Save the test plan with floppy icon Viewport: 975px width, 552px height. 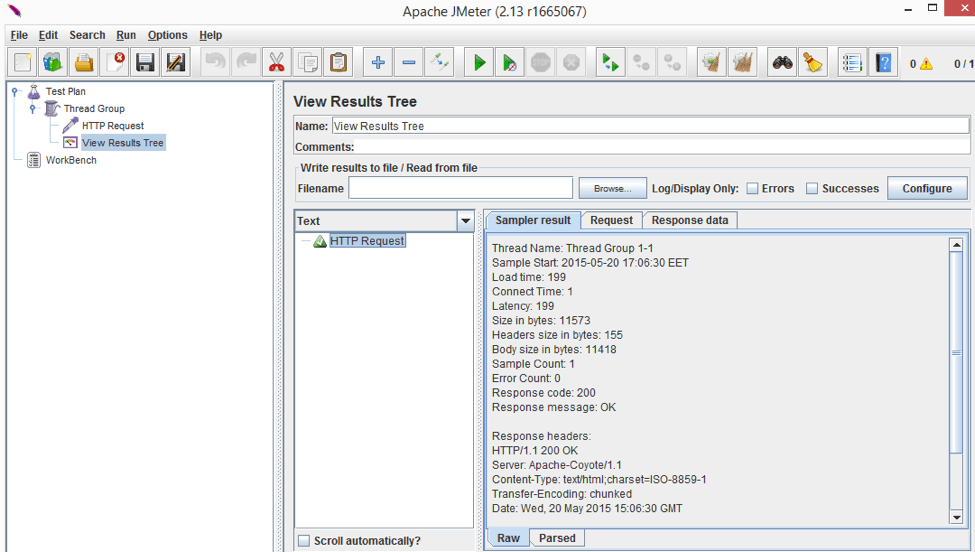[x=145, y=62]
